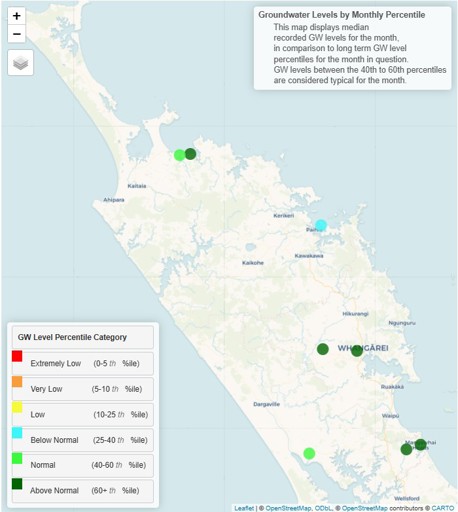Open the CARTO attribution link
This screenshot has height=512, width=458.
pos(443,508)
